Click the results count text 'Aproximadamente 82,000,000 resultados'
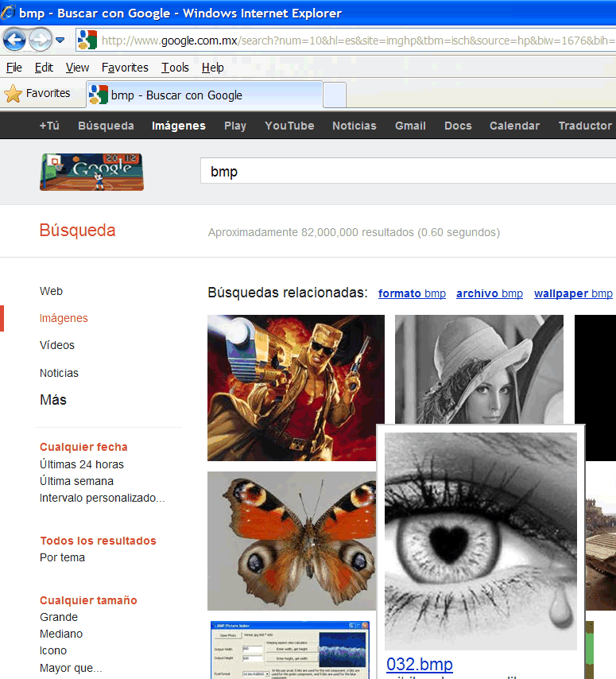The width and height of the screenshot is (616, 679). pos(354,232)
